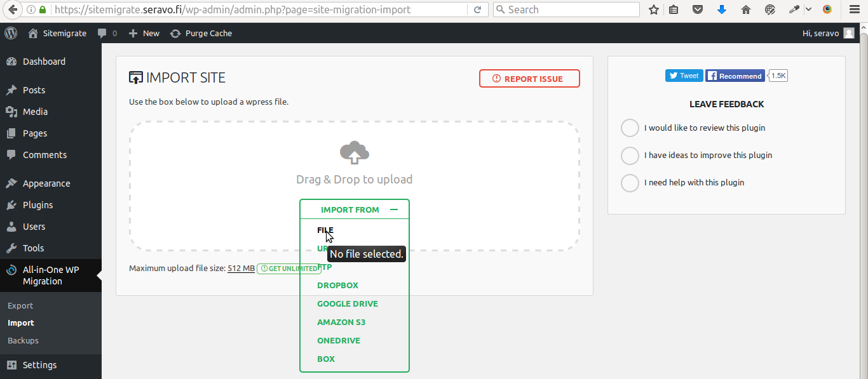
Task: Open the WordPress logo menu
Action: [x=11, y=33]
